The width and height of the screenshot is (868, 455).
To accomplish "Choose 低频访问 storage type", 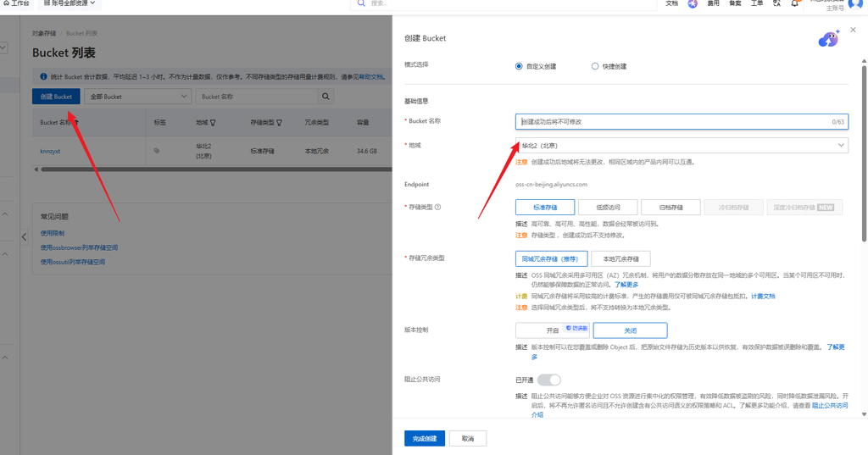I will click(608, 207).
